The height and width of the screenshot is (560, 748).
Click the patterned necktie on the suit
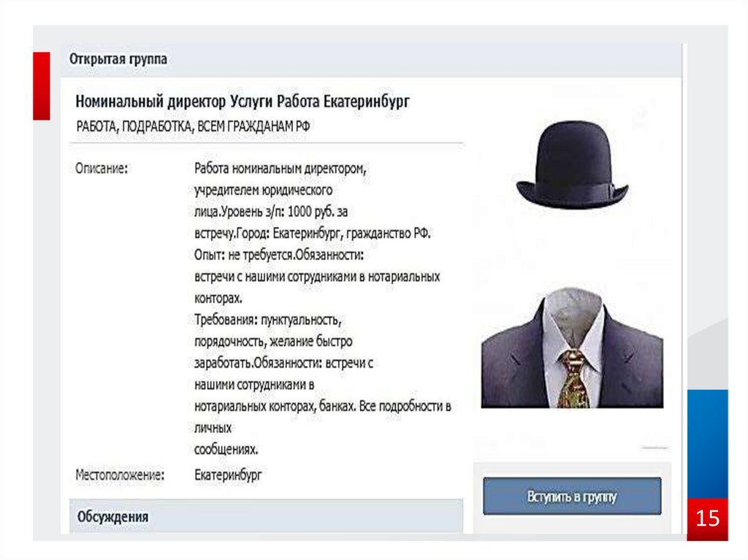pos(573,378)
